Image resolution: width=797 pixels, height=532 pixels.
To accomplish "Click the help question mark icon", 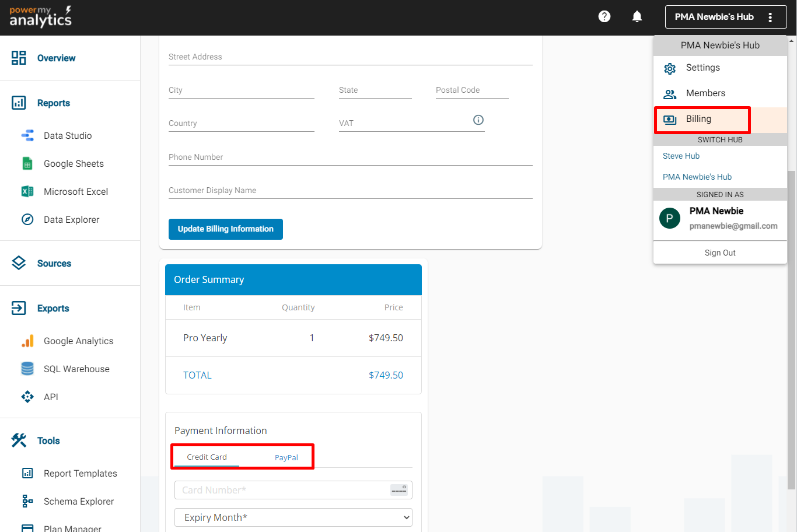I will pos(604,16).
